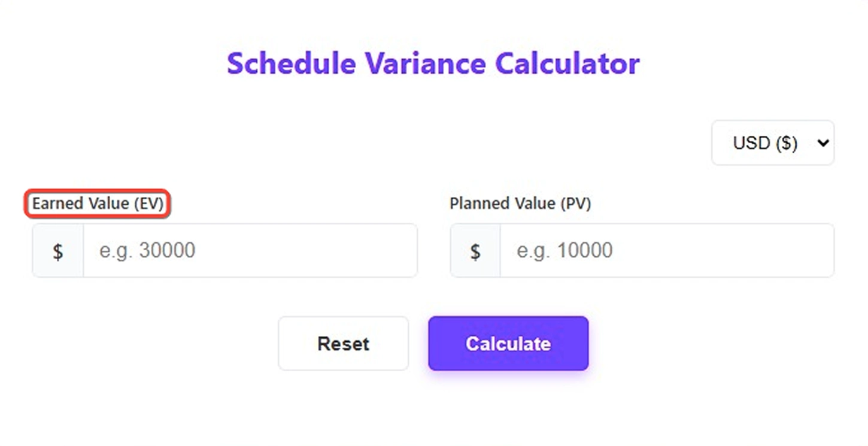Click the purple Calculate action button

[508, 344]
